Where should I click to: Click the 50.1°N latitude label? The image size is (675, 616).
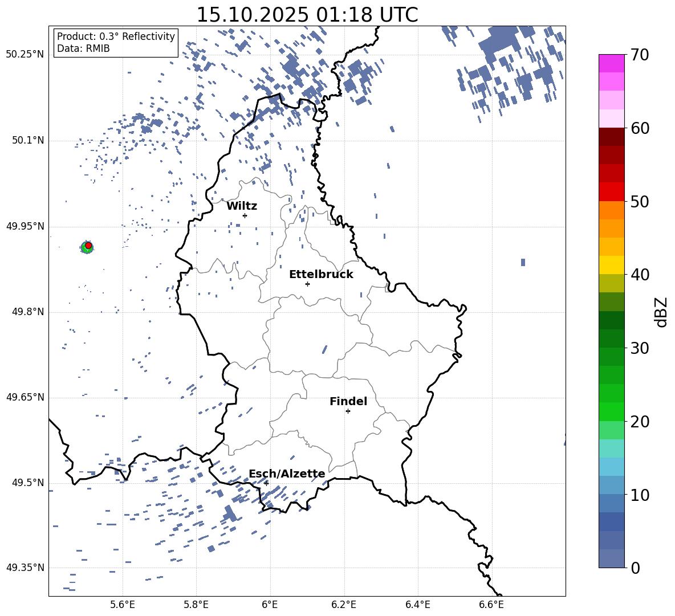tap(27, 140)
